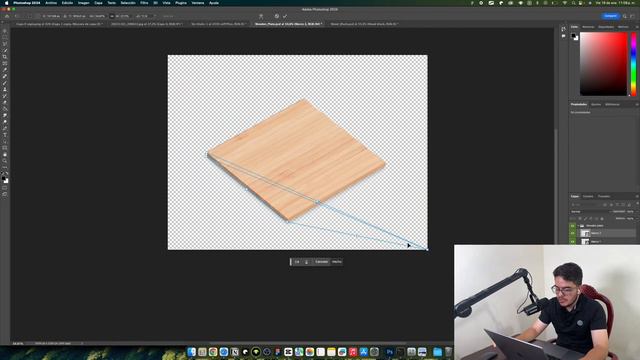
Task: Select the Gradient tool
Action: pyautogui.click(x=5, y=109)
